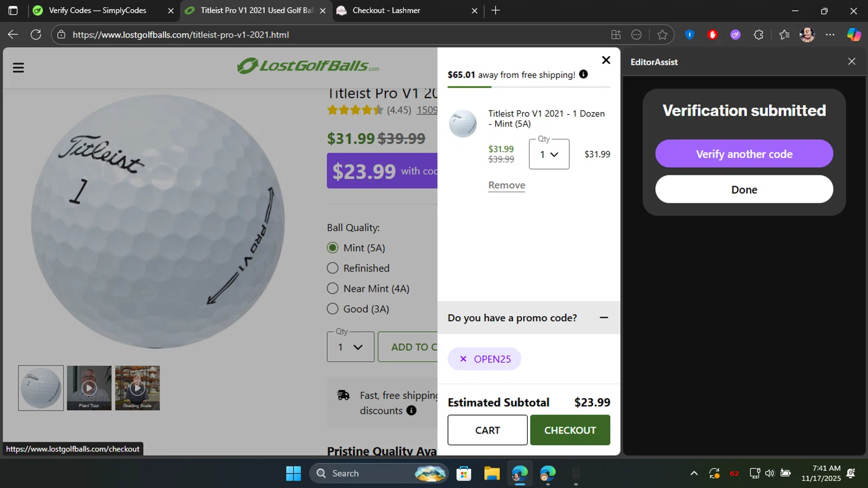Close the cart drawer with the X
Viewport: 868px width, 488px height.
point(606,60)
